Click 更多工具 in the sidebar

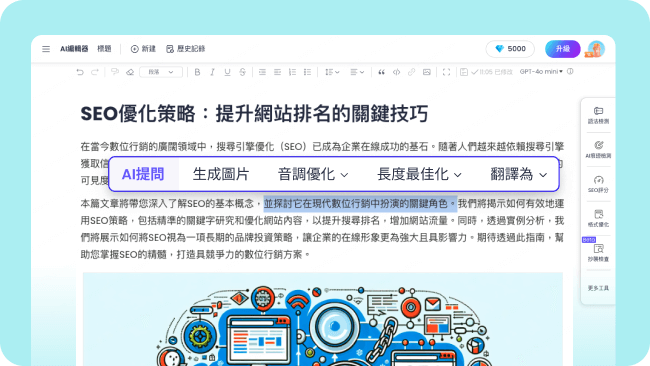(598, 288)
